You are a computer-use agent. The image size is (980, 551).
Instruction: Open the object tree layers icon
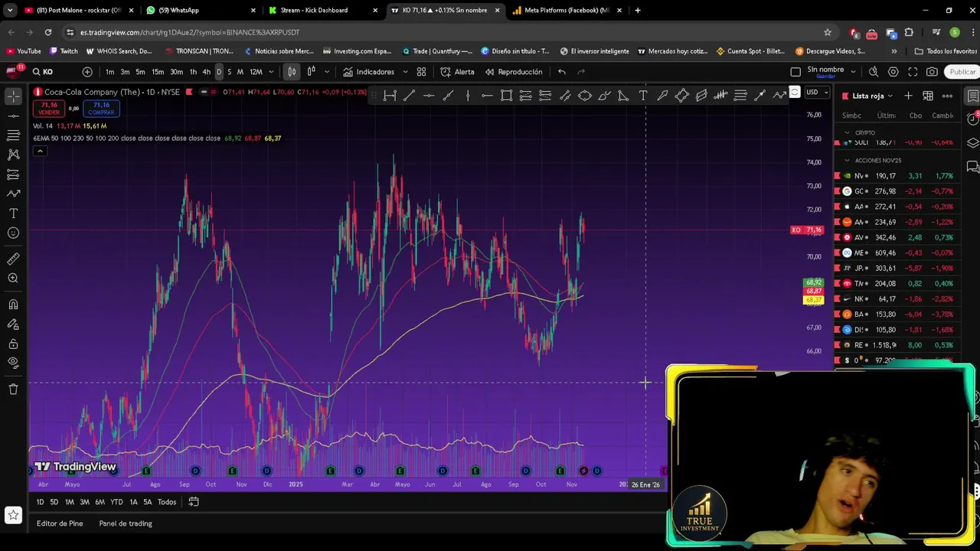tap(972, 143)
